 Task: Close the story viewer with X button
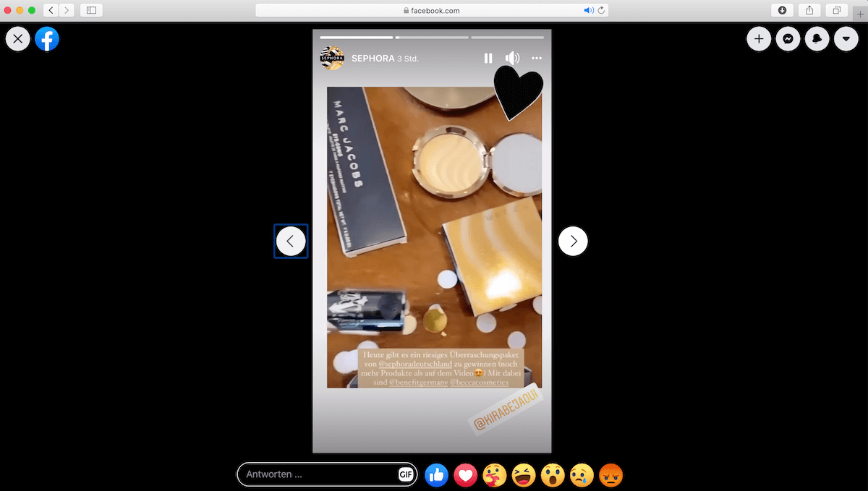pyautogui.click(x=17, y=39)
